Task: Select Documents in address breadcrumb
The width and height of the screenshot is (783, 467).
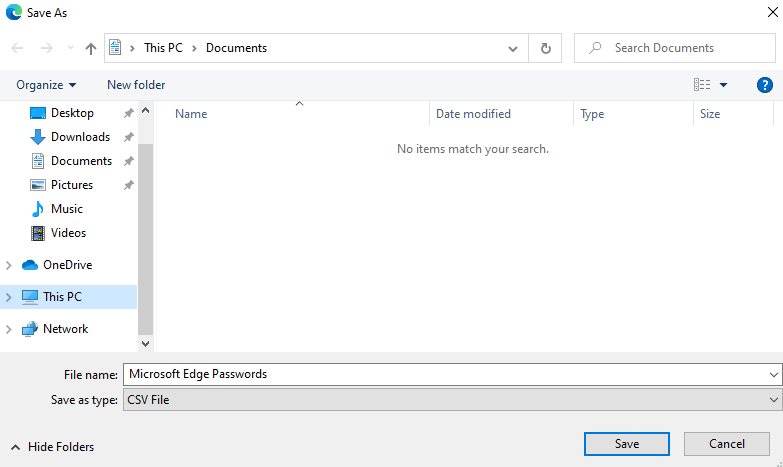Action: 236,48
